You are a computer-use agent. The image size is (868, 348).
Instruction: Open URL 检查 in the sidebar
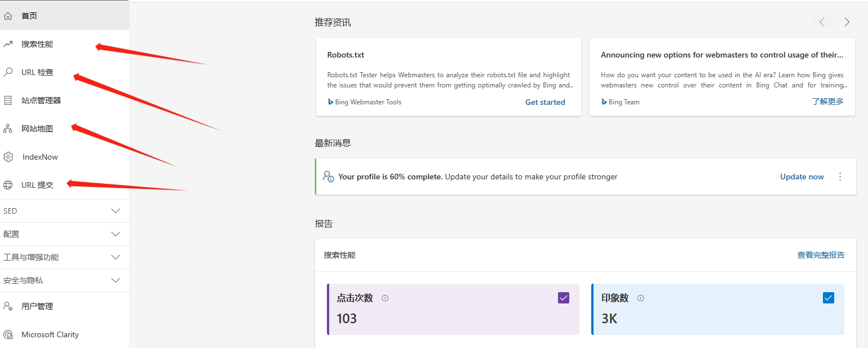pyautogui.click(x=64, y=72)
